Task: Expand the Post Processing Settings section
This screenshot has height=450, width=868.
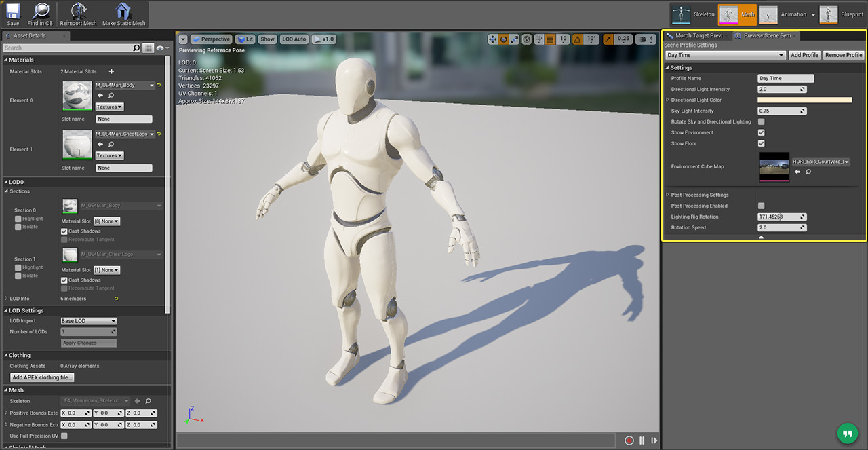Action: tap(668, 195)
